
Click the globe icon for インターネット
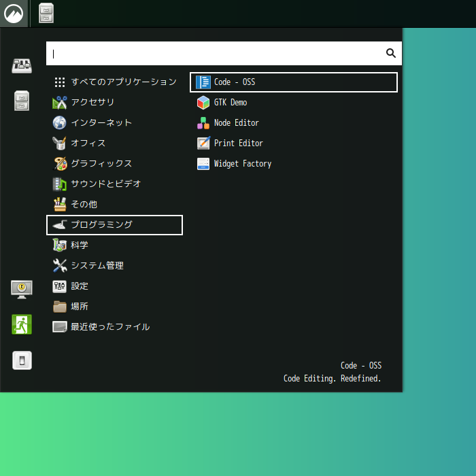pyautogui.click(x=60, y=123)
